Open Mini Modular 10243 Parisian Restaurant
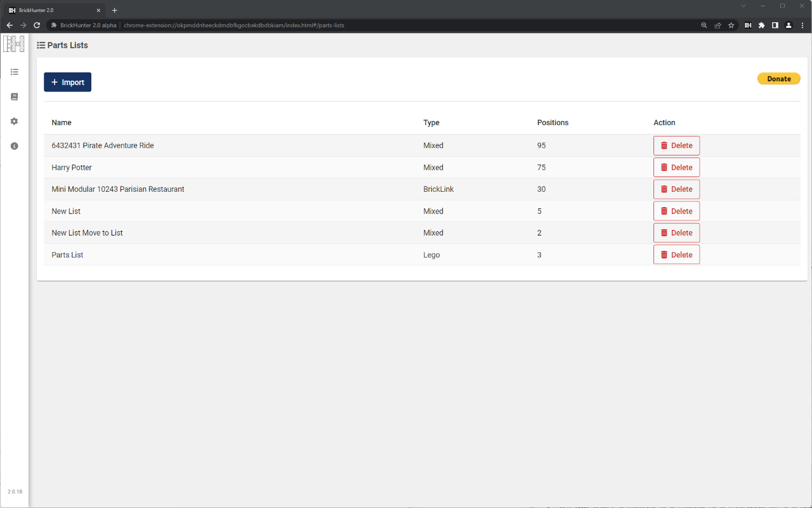 coord(118,189)
